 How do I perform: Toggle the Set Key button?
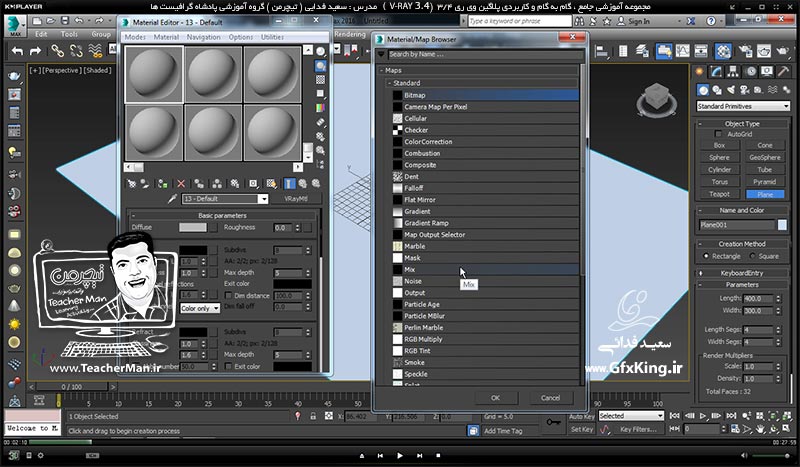coord(581,429)
